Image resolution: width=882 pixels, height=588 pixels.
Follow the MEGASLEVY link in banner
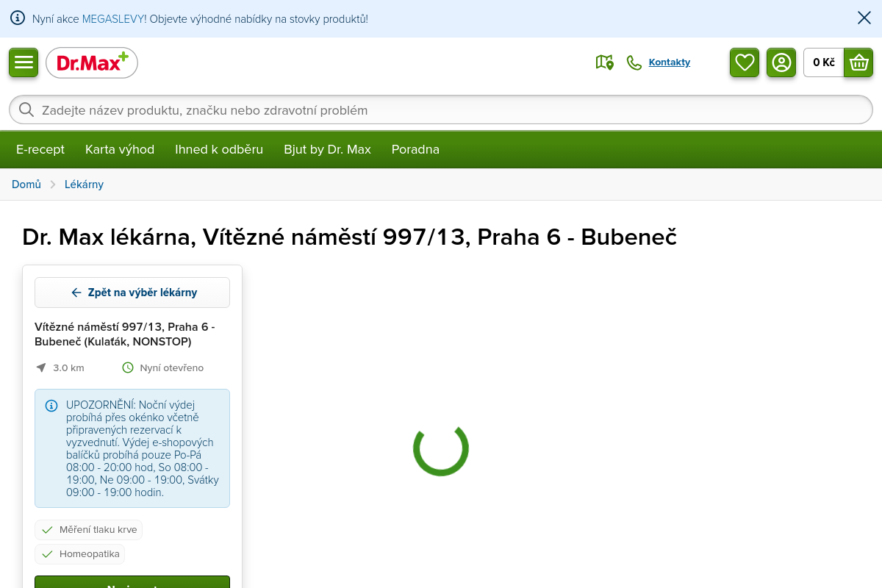point(114,18)
